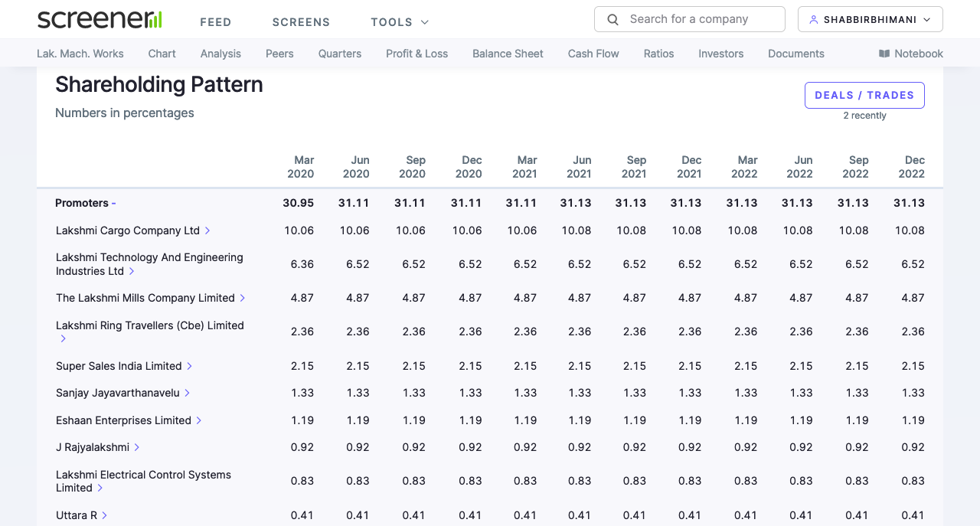Click the arrow beside Eshaan Enterprises Limited
Screen dimensions: 980x526
pos(199,420)
